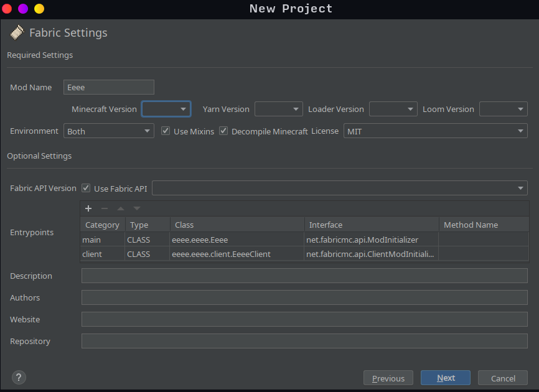Image resolution: width=539 pixels, height=392 pixels.
Task: Uncheck Decompile Minecraft
Action: (223, 131)
